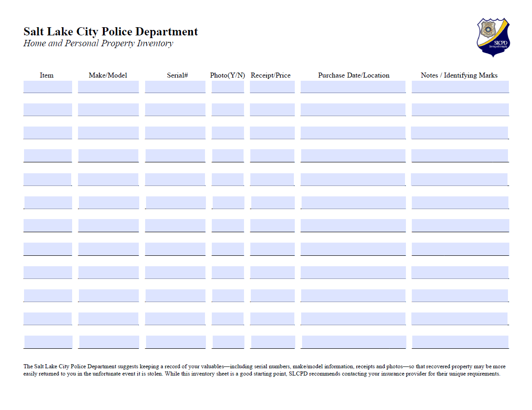Viewport: 532px width, 410px height.
Task: Focus the third row Receipt/Price field
Action: 272,132
